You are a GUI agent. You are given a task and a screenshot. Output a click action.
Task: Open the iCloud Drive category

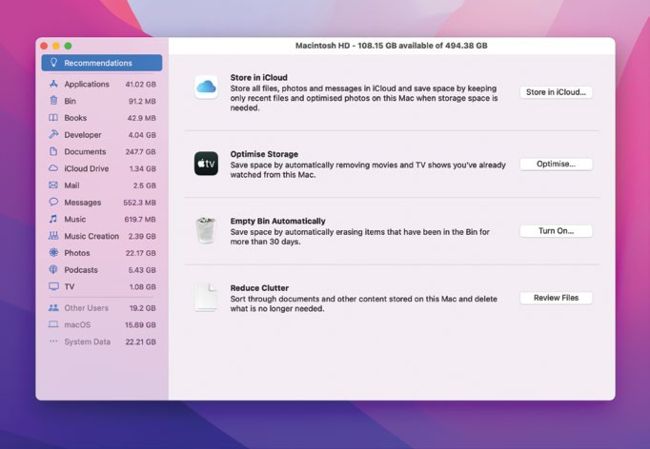pyautogui.click(x=86, y=169)
